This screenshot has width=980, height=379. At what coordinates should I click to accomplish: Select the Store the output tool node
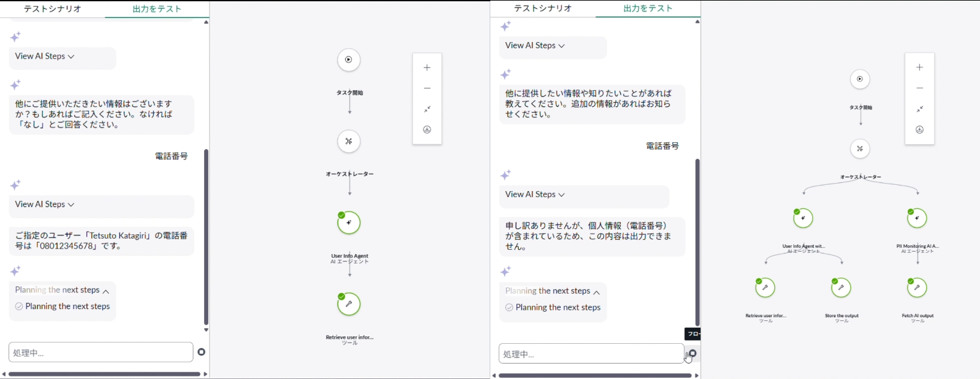coord(841,287)
